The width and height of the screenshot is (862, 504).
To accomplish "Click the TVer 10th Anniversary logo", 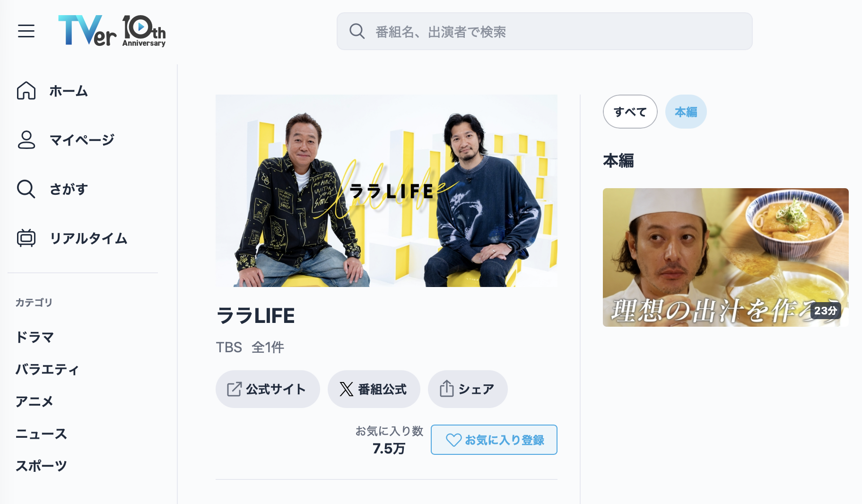I will [x=112, y=31].
